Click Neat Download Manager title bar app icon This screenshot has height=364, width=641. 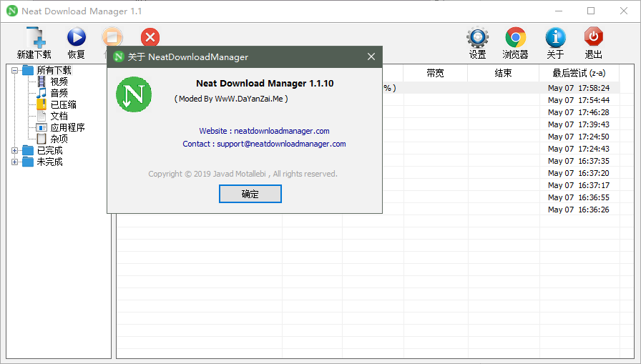(x=12, y=11)
